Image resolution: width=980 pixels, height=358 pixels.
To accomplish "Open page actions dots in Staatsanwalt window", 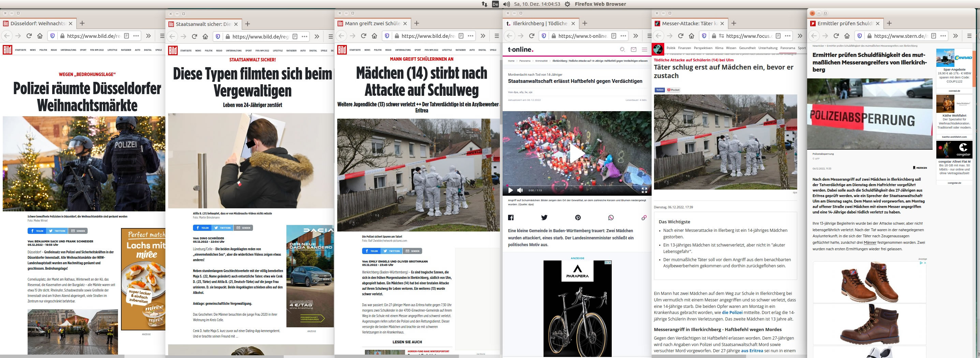I will [305, 36].
